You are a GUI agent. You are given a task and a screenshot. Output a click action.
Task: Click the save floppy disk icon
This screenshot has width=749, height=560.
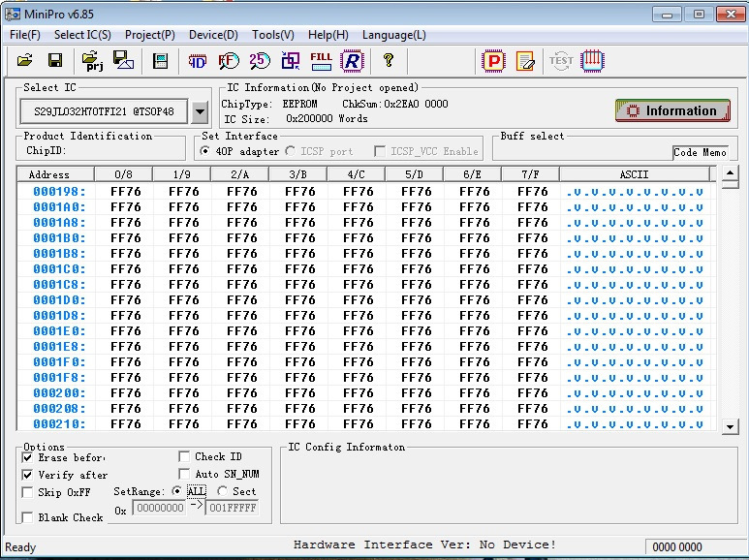pos(55,60)
